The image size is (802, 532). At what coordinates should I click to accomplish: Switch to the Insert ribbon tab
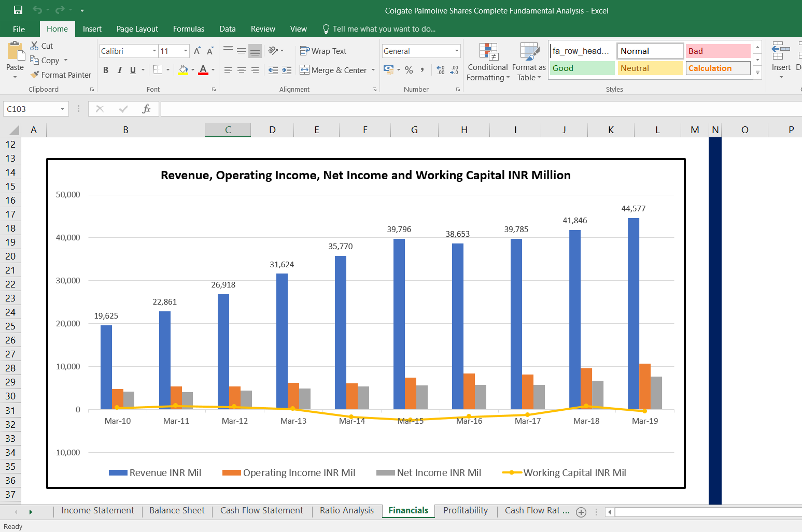tap(92, 29)
